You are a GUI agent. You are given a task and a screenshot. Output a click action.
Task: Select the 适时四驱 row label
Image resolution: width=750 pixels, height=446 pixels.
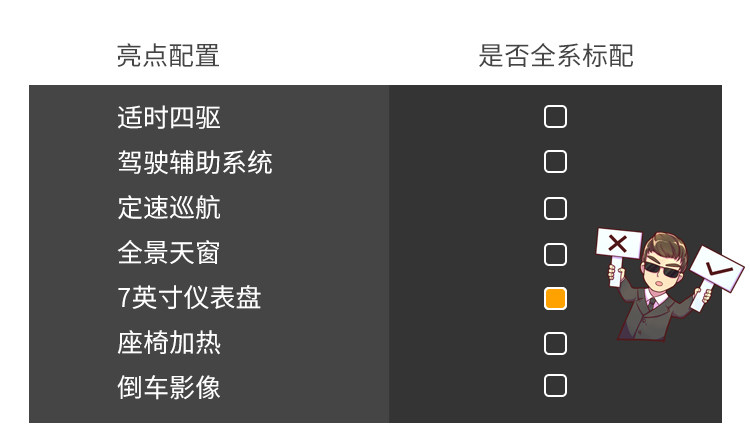pos(169,118)
